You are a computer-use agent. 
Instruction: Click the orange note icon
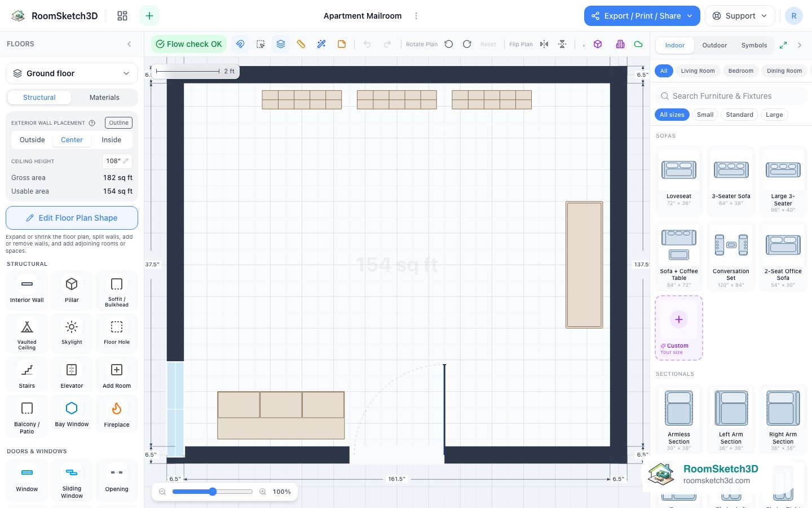(x=342, y=44)
